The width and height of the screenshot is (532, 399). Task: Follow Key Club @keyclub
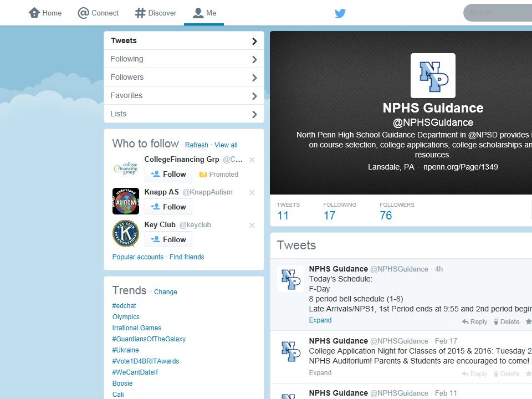[x=168, y=239]
